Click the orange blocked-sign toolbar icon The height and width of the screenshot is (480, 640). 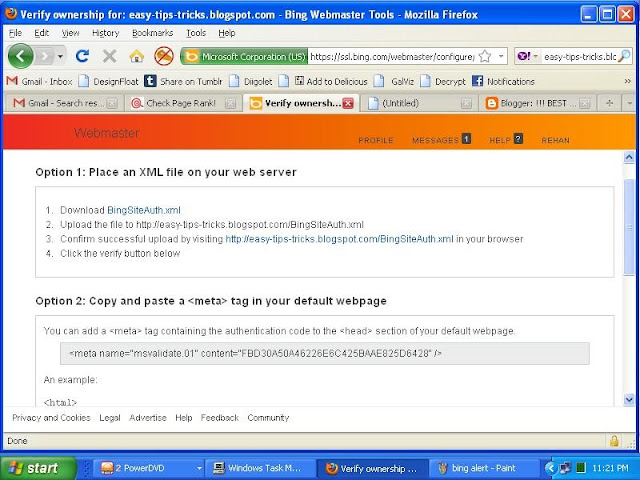tap(164, 56)
